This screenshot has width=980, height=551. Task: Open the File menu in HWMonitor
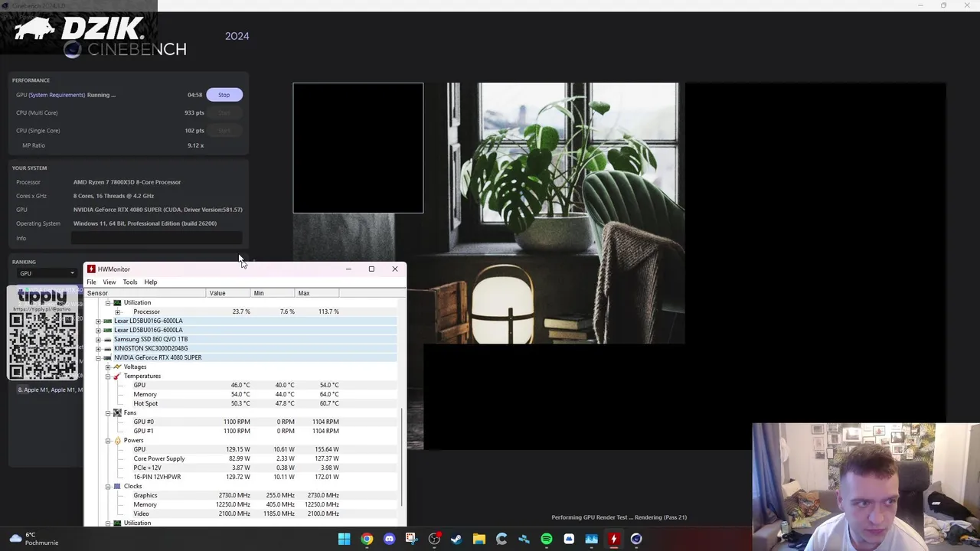pyautogui.click(x=91, y=282)
